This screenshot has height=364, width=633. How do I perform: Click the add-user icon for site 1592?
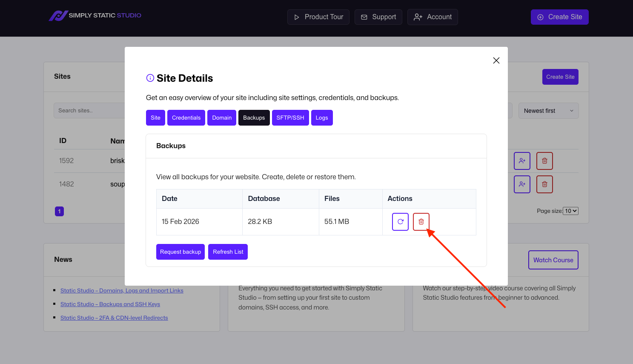click(522, 161)
